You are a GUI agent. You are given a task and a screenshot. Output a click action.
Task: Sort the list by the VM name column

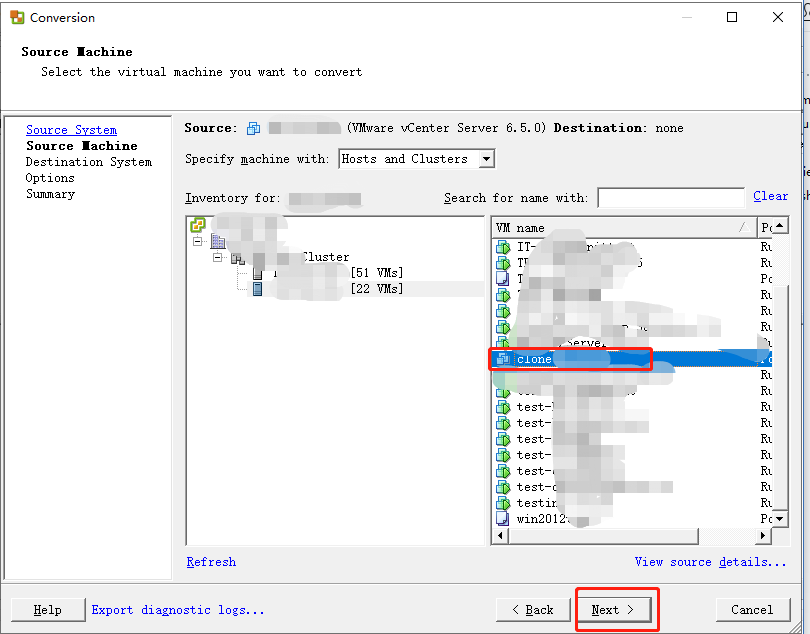click(560, 227)
